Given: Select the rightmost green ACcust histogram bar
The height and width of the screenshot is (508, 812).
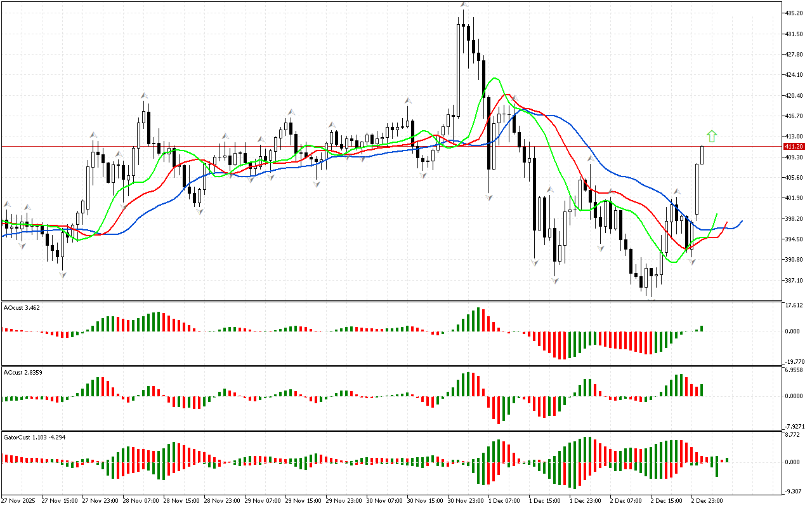Looking at the screenshot, I should point(702,390).
